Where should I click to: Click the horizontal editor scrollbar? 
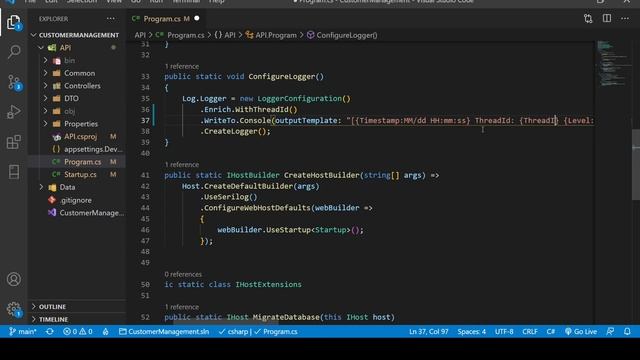point(227,322)
